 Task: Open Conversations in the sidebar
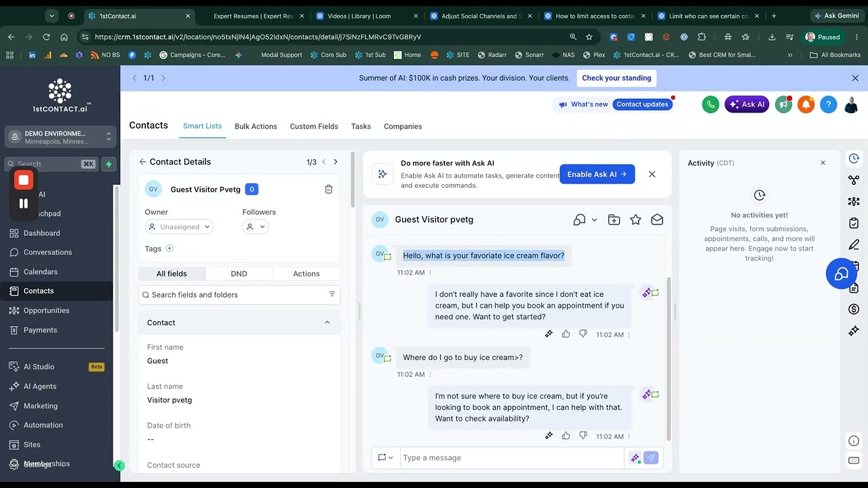pos(47,252)
